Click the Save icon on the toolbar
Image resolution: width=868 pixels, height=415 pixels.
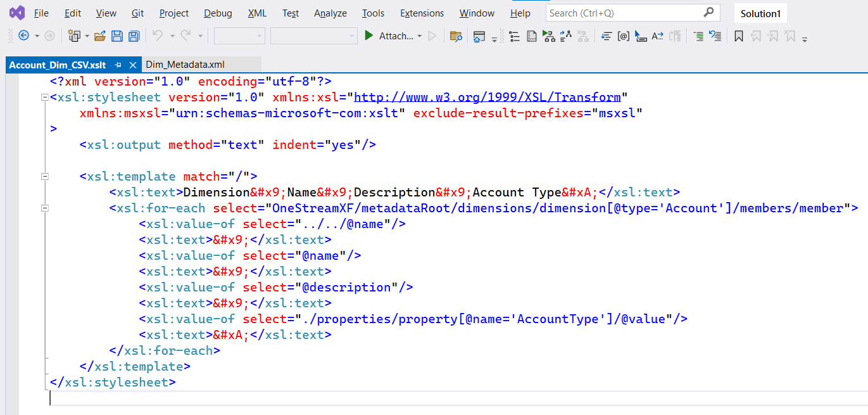coord(117,36)
